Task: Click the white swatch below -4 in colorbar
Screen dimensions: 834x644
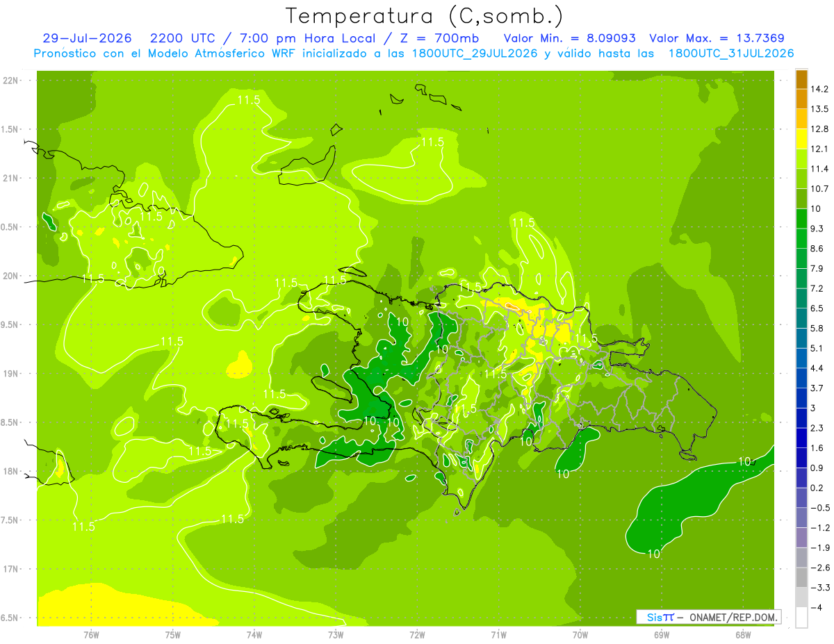Action: point(801,618)
